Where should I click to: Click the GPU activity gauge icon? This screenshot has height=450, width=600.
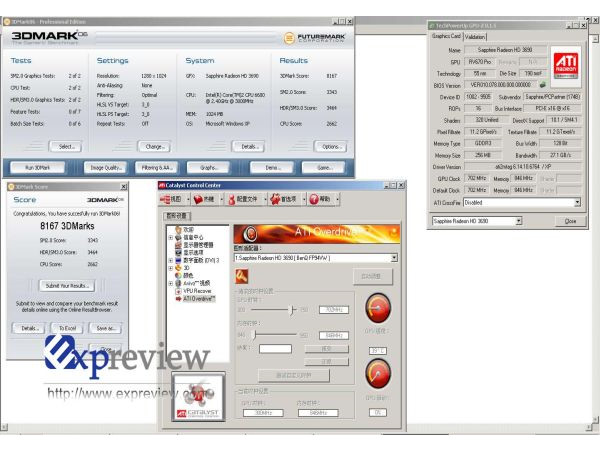(x=378, y=373)
